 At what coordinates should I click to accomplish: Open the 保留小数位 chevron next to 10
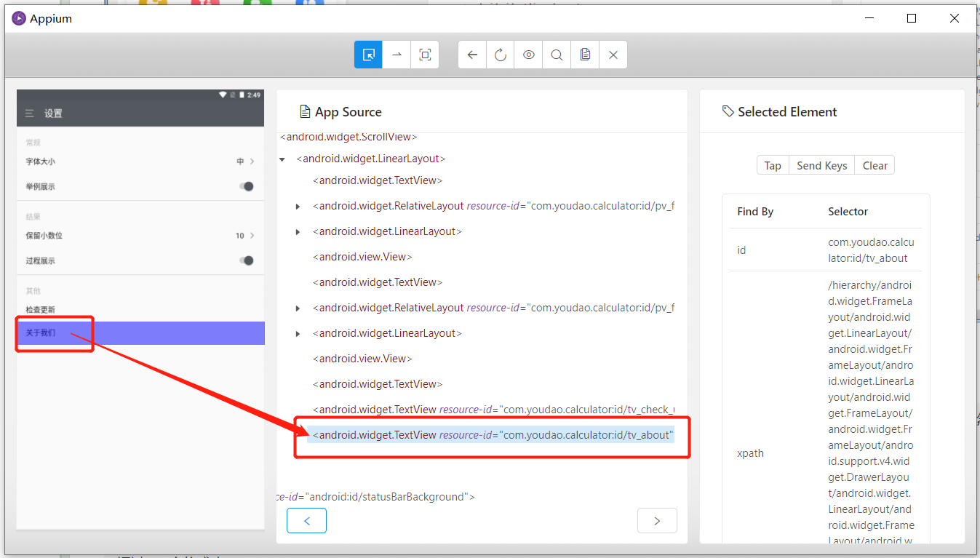pos(252,236)
